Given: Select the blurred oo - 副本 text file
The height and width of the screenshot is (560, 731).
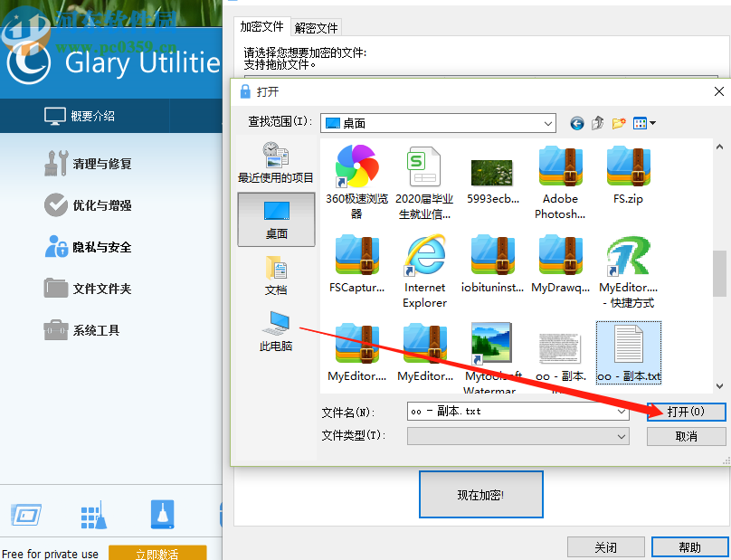Looking at the screenshot, I should [560, 347].
